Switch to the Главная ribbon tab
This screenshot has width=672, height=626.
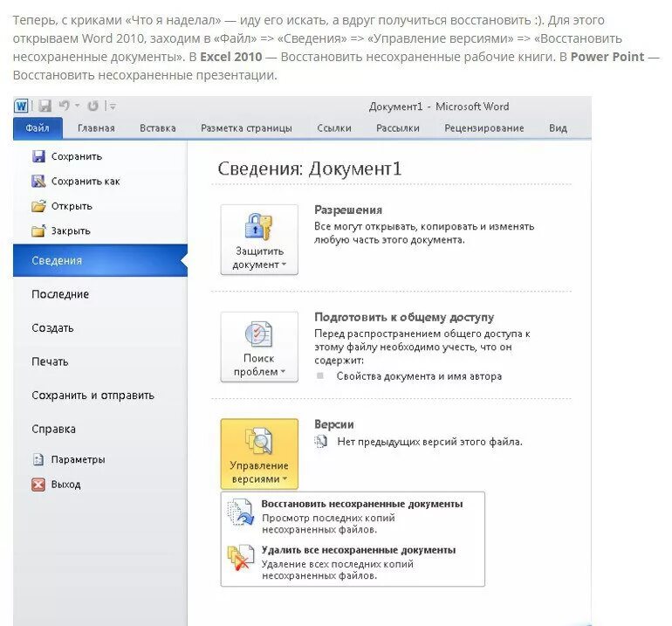click(96, 128)
